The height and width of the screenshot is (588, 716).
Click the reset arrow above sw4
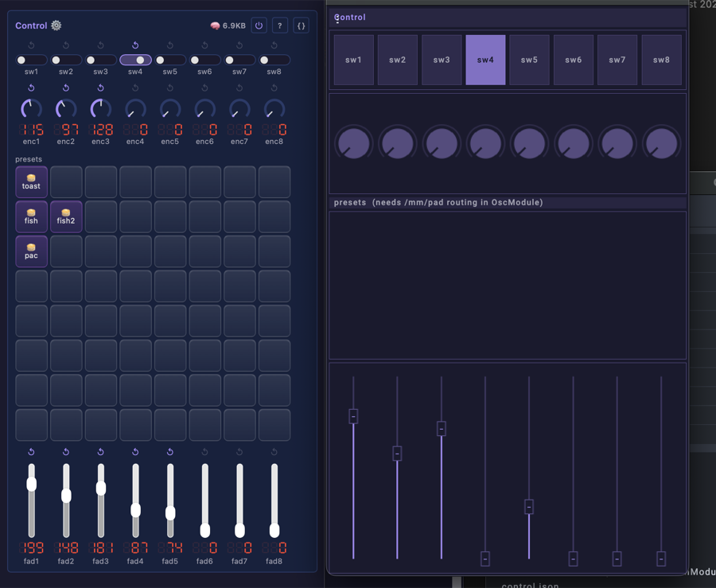(x=135, y=45)
